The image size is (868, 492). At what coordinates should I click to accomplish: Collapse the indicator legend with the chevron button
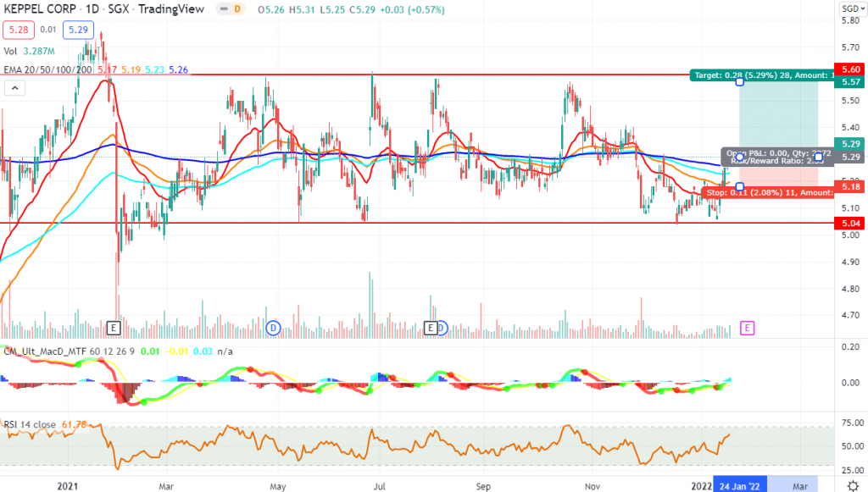click(15, 87)
